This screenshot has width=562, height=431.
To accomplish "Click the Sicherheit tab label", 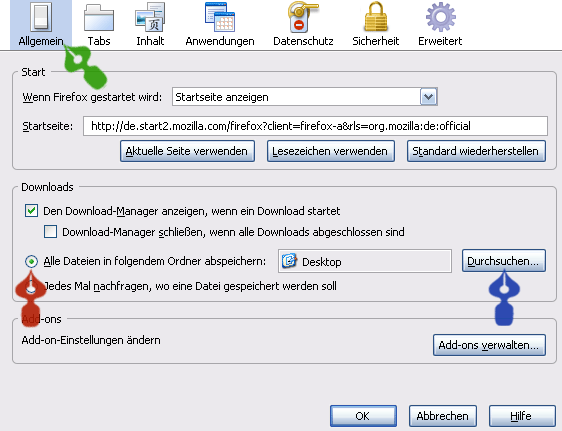I will [376, 41].
